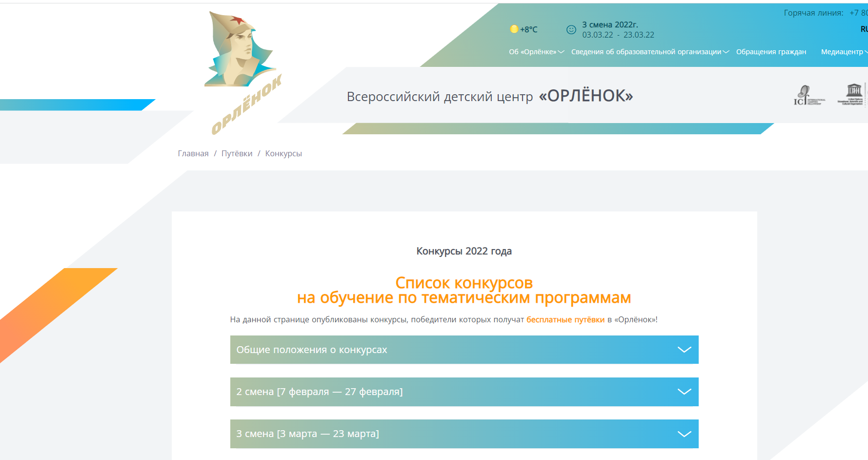Click the Orlyonok logo emblem

pyautogui.click(x=243, y=72)
